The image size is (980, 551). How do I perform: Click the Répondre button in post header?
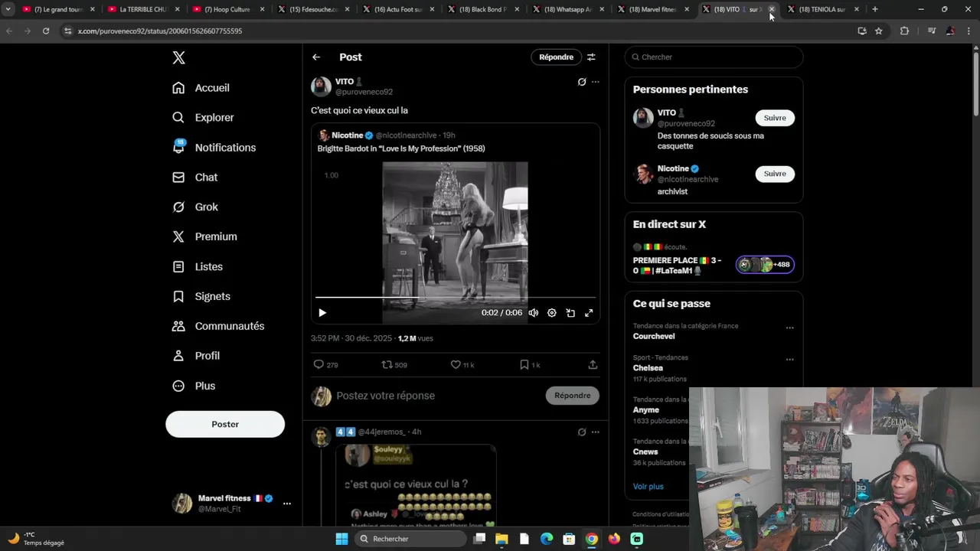(556, 57)
